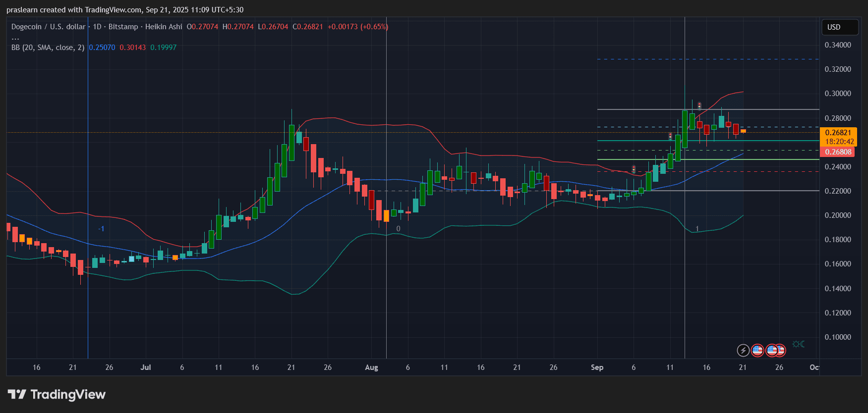Click the sun and moon icon
868x413 pixels.
[798, 344]
